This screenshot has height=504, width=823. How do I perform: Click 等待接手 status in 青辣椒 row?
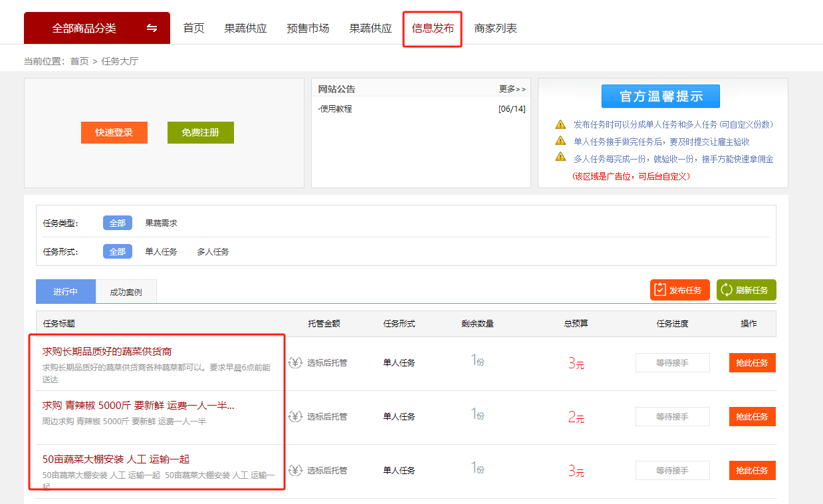pos(672,416)
